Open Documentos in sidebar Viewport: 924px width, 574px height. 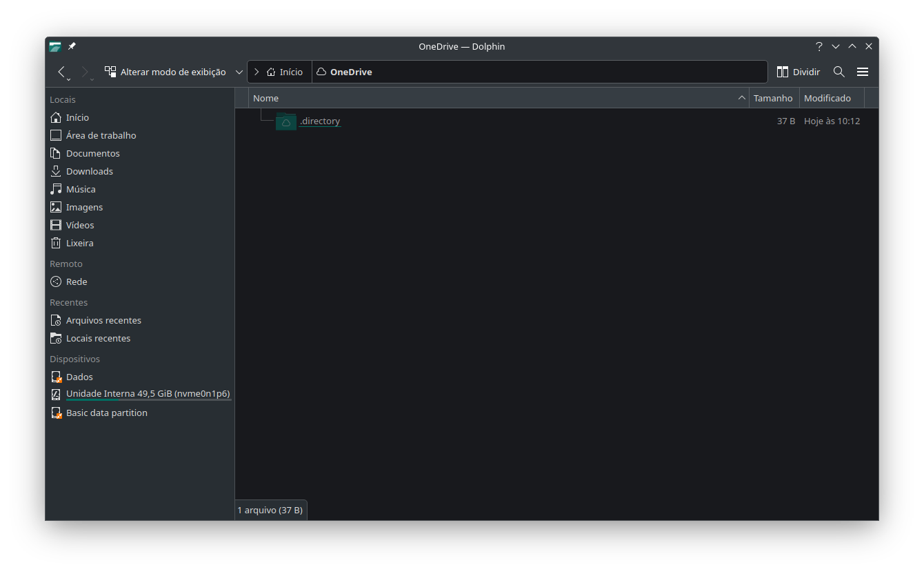pyautogui.click(x=140, y=153)
